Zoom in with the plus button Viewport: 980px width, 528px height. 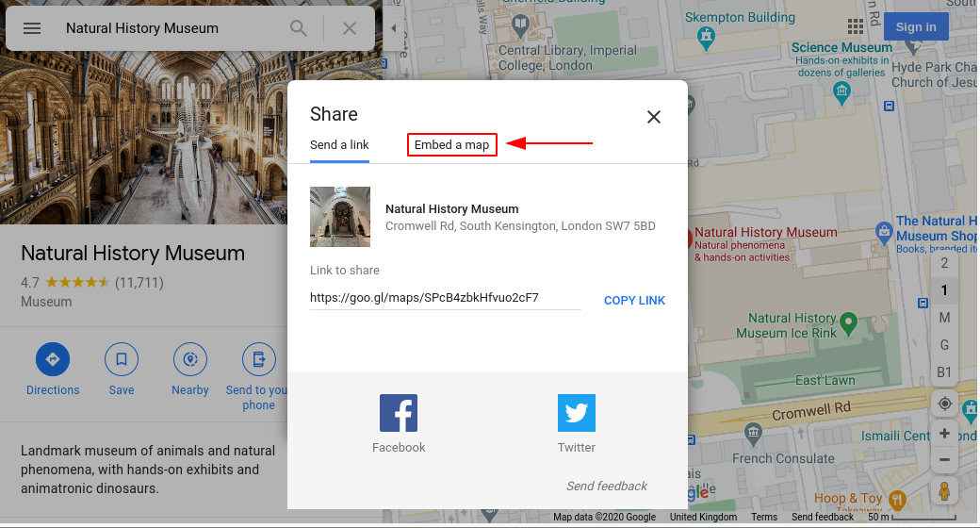pos(944,433)
